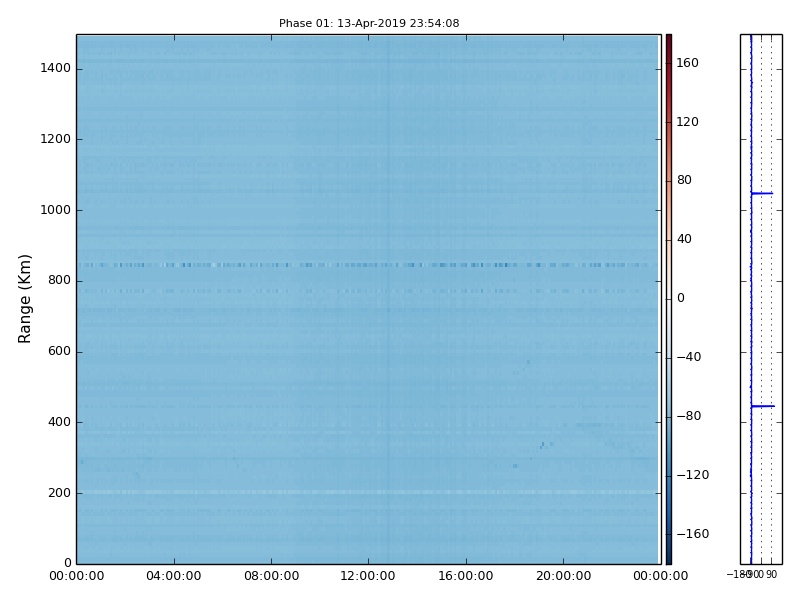Select the 12:00:00 tick on the time axis
Screen dimensions: 800x600
click(368, 576)
